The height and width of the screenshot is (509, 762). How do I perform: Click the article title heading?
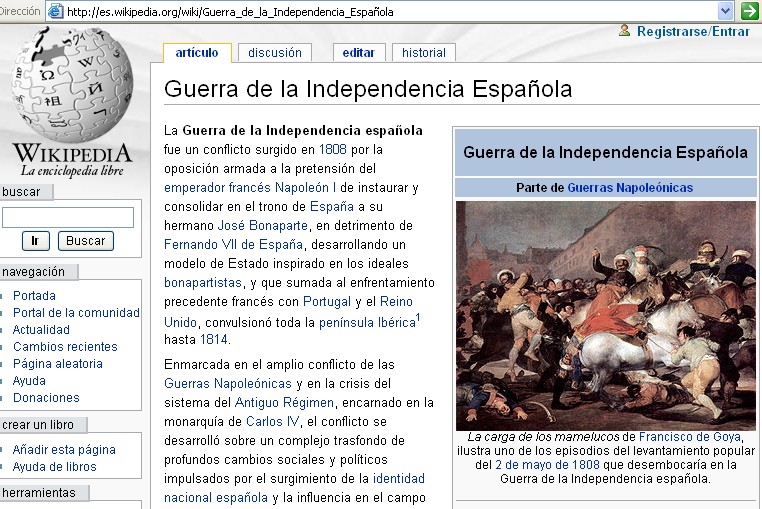coord(368,89)
